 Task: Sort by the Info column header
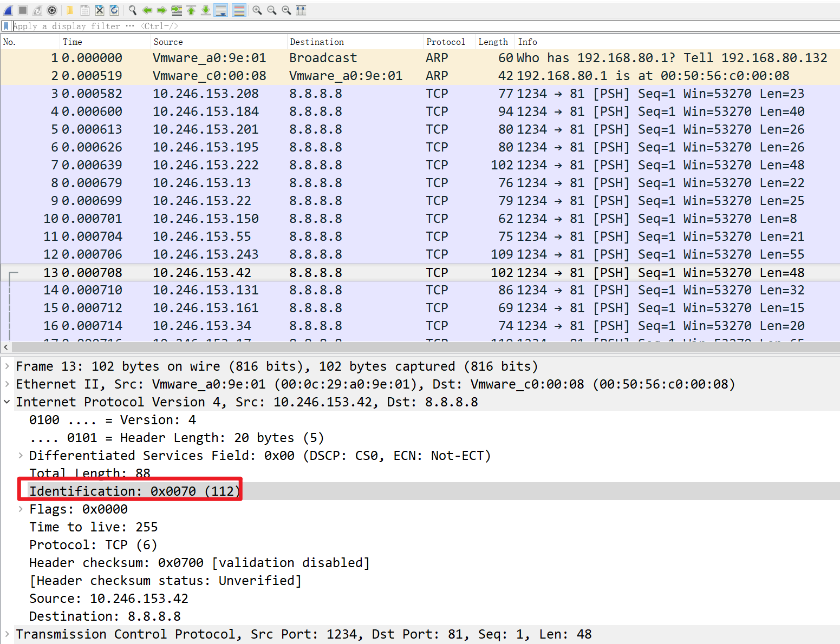(x=677, y=42)
